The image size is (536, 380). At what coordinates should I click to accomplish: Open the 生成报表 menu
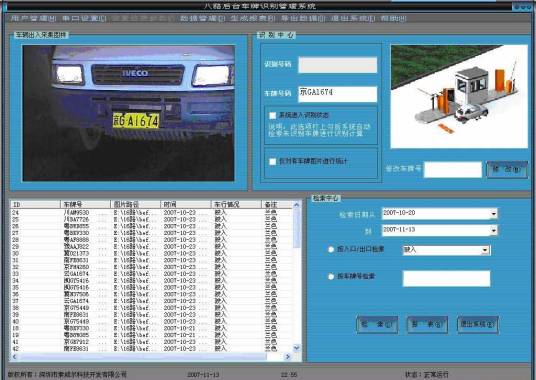pyautogui.click(x=252, y=18)
